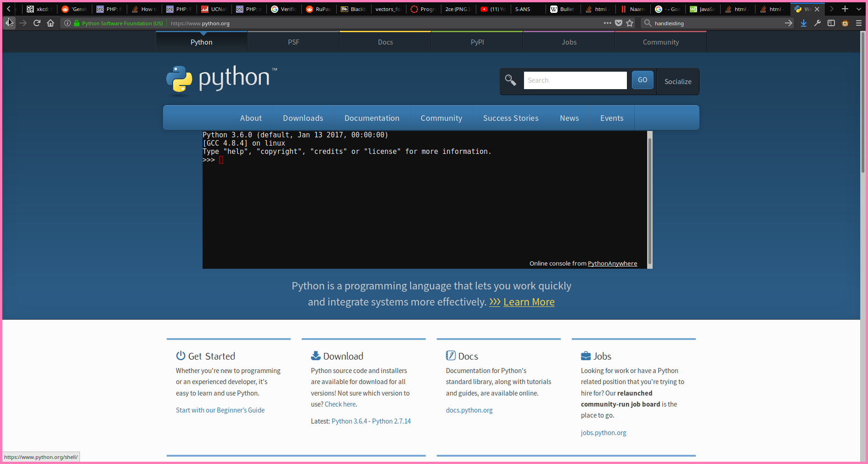Open a new tab with plus button
The height and width of the screenshot is (464, 868).
pos(845,9)
